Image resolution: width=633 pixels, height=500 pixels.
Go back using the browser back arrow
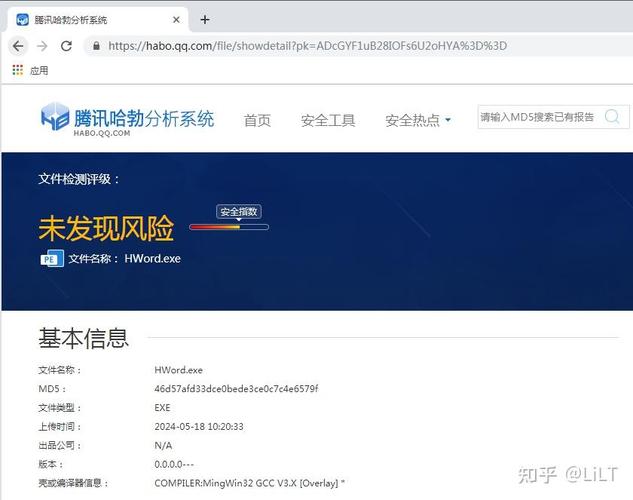pos(18,46)
